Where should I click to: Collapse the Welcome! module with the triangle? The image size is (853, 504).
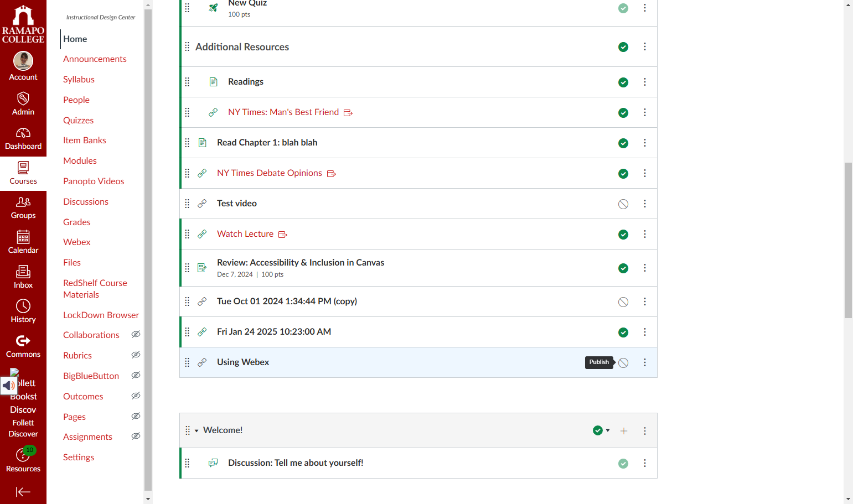(197, 431)
